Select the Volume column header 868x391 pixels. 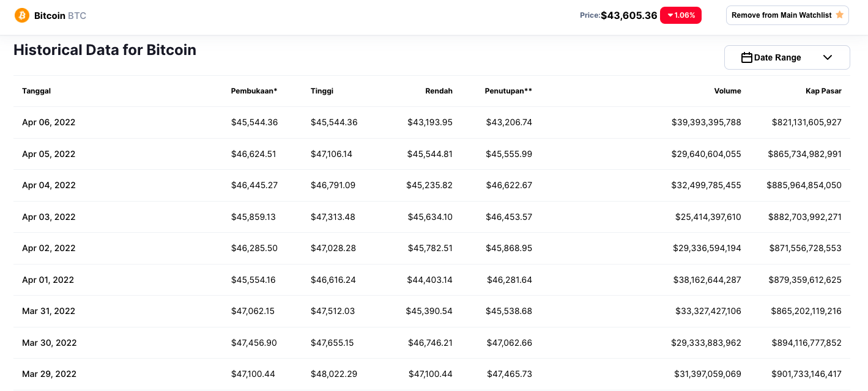pyautogui.click(x=727, y=91)
